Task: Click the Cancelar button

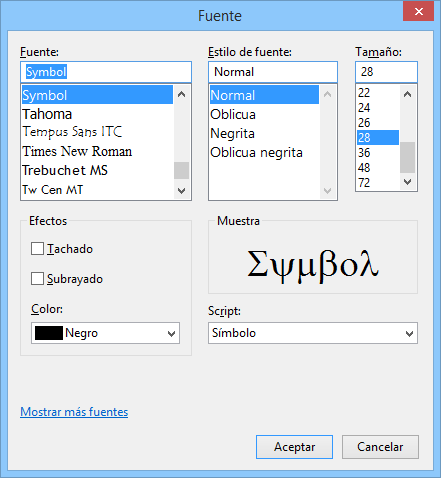Action: (380, 447)
